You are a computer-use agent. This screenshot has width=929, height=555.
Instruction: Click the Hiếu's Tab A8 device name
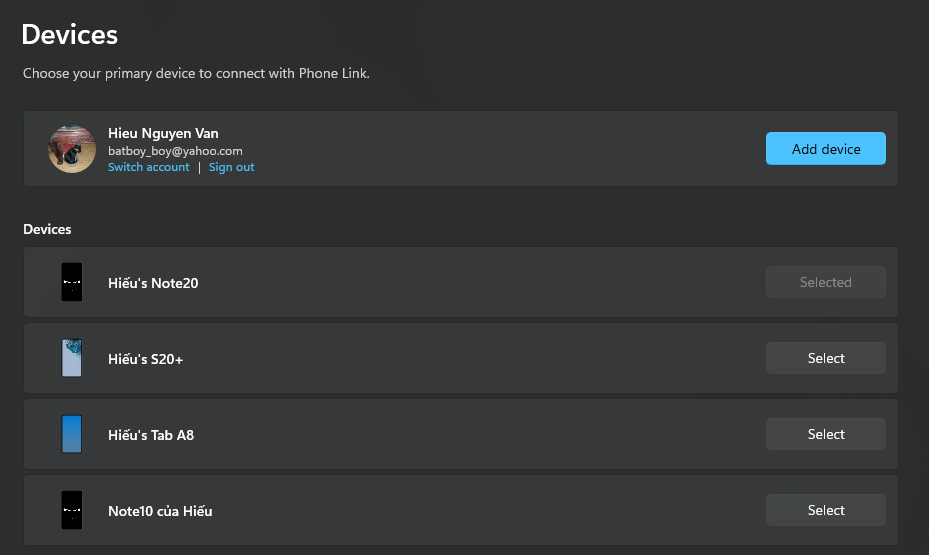[150, 434]
